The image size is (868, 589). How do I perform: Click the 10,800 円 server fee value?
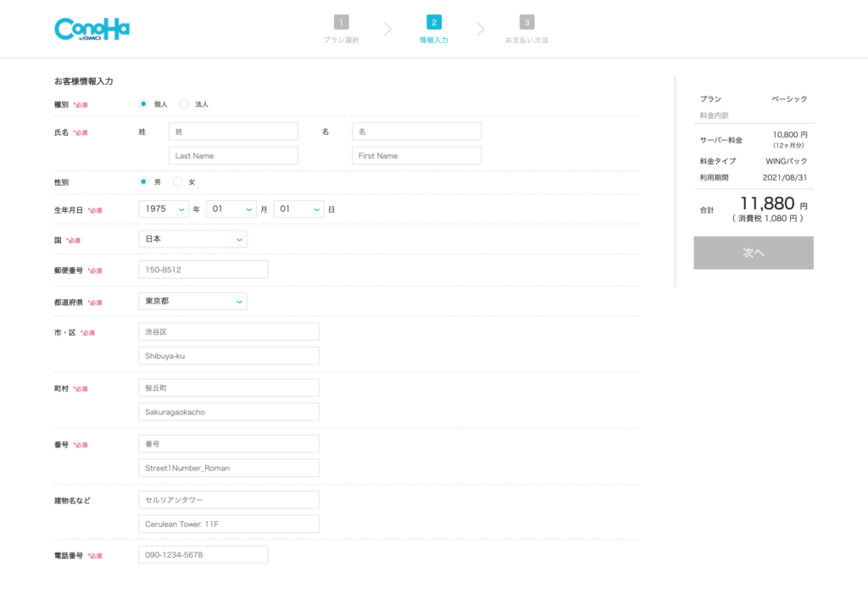click(x=790, y=135)
